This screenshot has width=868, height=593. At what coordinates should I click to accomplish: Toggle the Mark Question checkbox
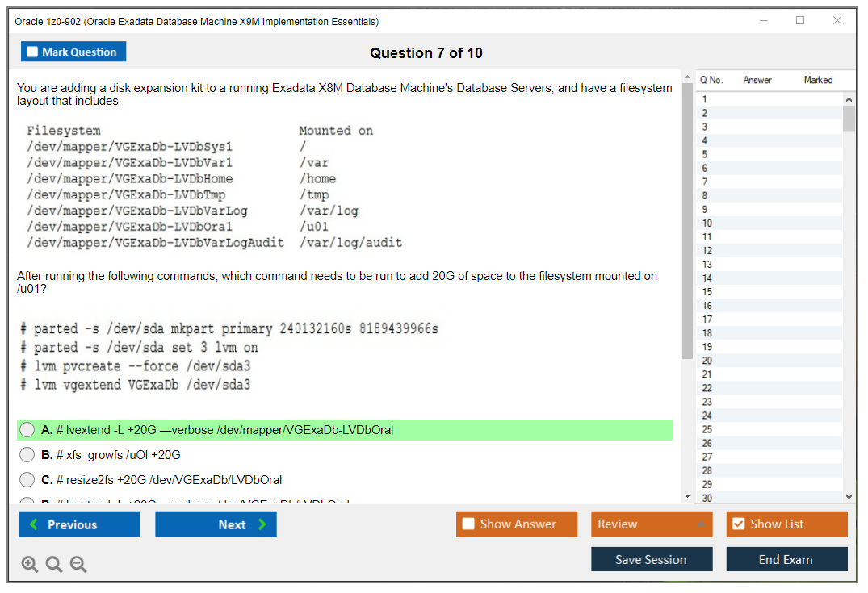[31, 51]
